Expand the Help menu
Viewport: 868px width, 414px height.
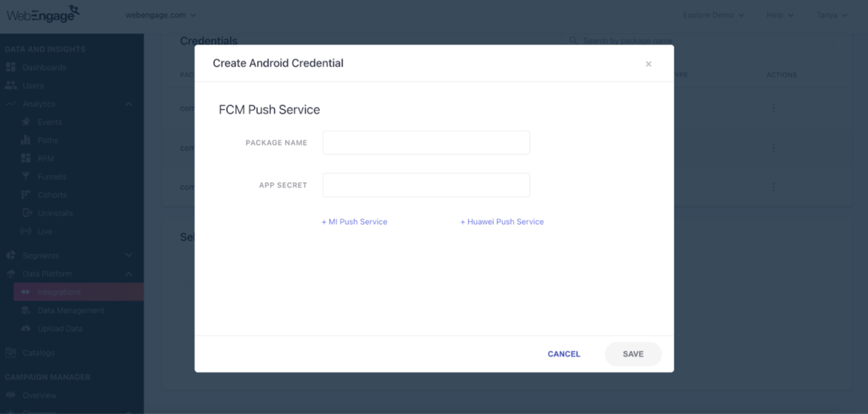point(780,15)
